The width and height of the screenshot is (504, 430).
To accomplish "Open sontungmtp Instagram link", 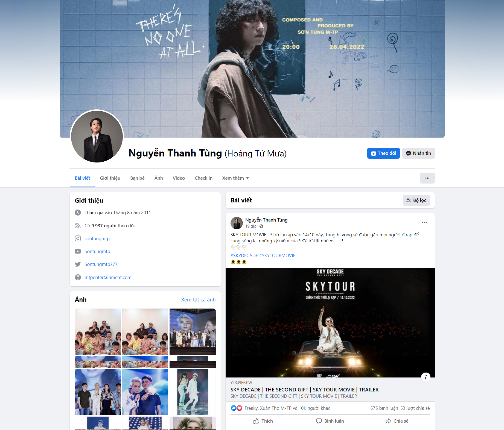I will pos(97,239).
